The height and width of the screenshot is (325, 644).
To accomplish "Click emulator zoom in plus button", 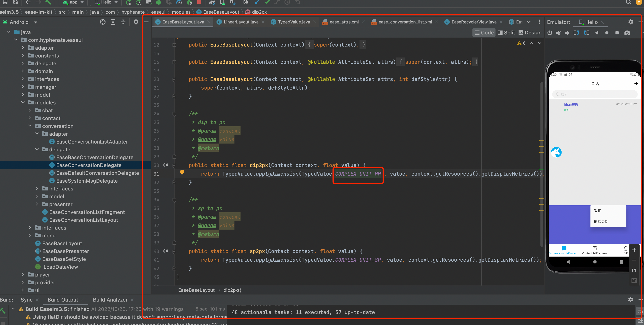I will pos(634,250).
